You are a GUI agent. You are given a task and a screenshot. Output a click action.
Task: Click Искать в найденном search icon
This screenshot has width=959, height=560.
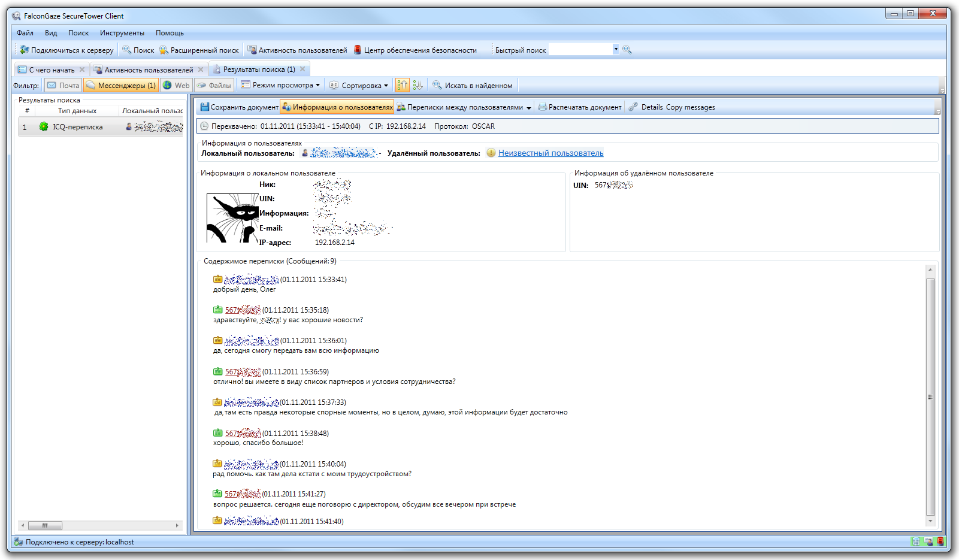(437, 85)
